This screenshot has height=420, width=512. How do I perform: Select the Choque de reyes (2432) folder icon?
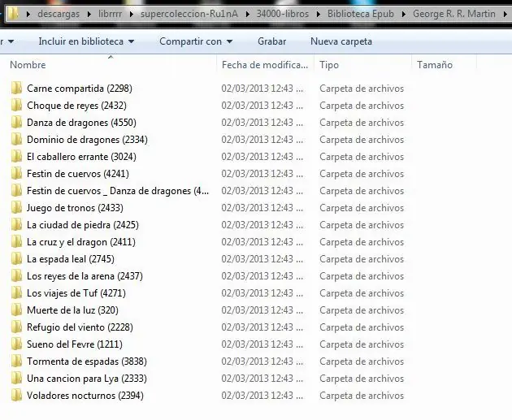tap(16, 106)
